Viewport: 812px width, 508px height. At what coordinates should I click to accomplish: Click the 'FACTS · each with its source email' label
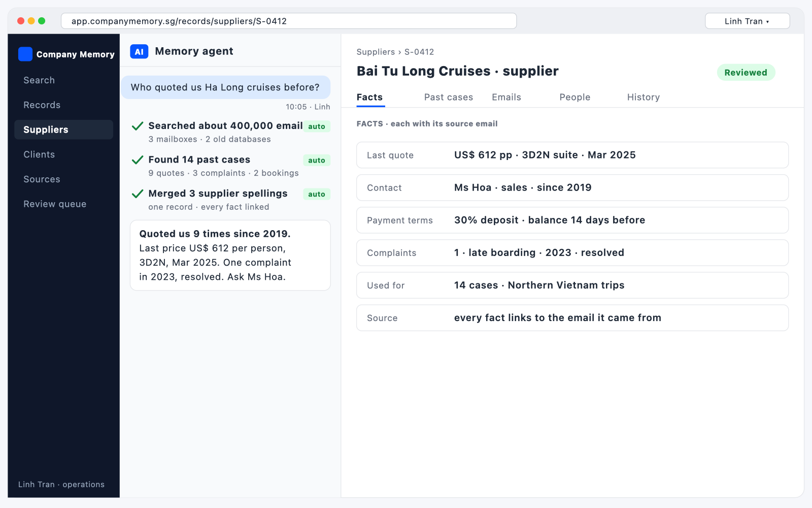(x=427, y=123)
